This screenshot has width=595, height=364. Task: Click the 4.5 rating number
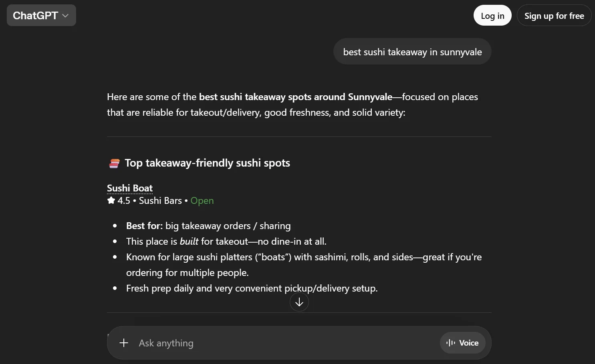tap(124, 201)
